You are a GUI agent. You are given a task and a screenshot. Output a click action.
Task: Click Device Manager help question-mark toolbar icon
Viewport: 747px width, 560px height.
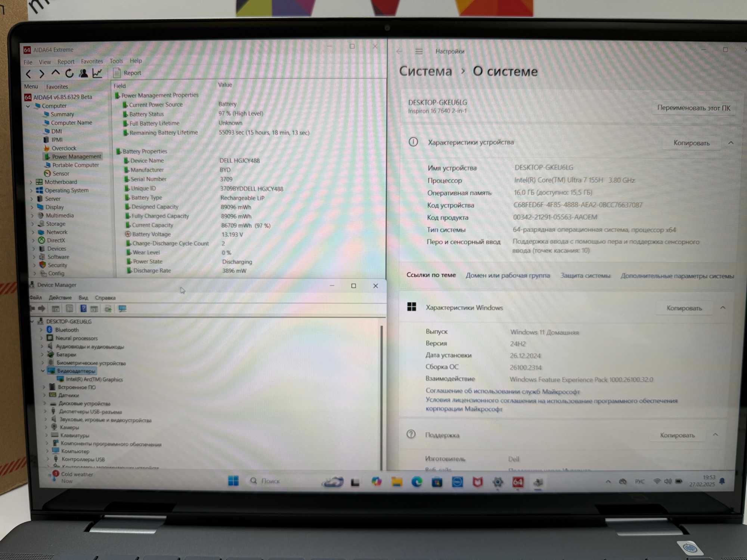pos(83,308)
